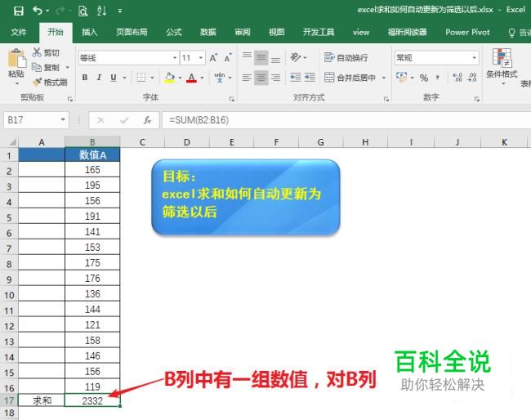Image resolution: width=531 pixels, height=420 pixels.
Task: Click the Cut scissors icon
Action: click(x=37, y=52)
